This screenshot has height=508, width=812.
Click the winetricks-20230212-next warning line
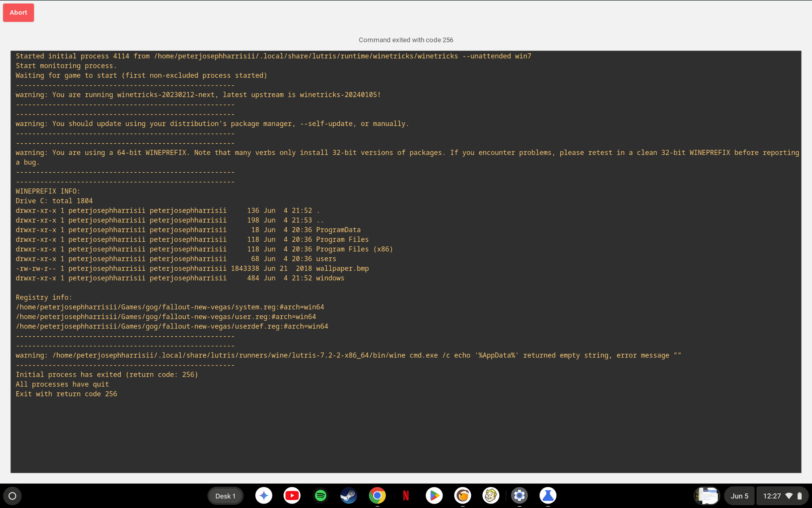tap(198, 95)
